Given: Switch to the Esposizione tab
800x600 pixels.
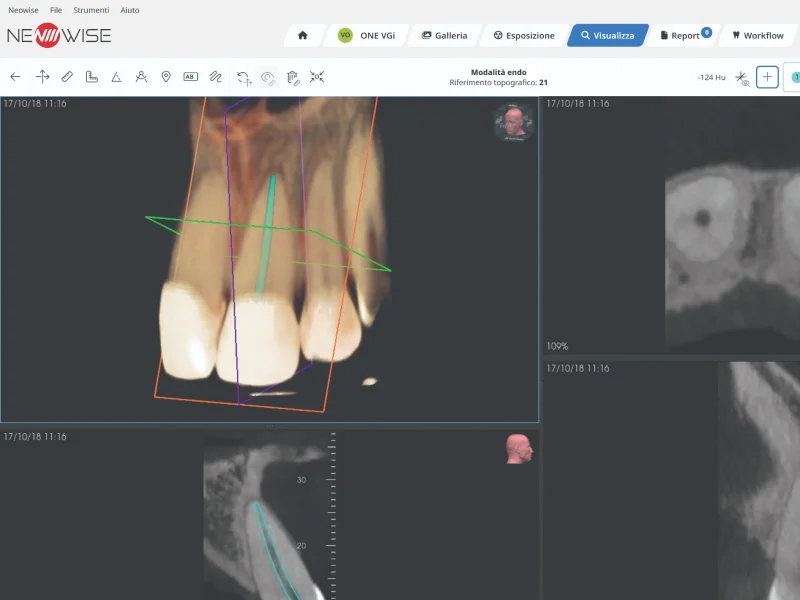Looking at the screenshot, I should (x=523, y=35).
